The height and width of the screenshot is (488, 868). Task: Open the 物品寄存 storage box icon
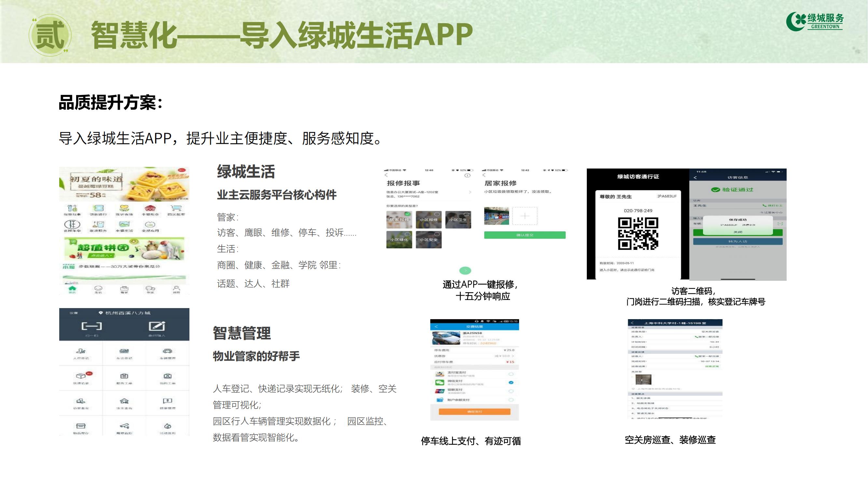click(81, 426)
